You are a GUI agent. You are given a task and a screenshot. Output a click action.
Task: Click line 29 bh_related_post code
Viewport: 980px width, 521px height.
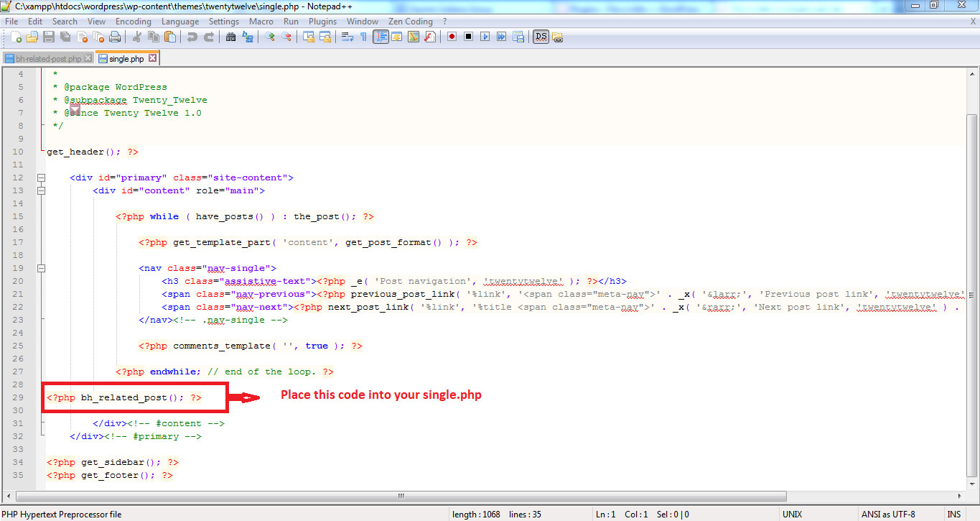click(124, 397)
